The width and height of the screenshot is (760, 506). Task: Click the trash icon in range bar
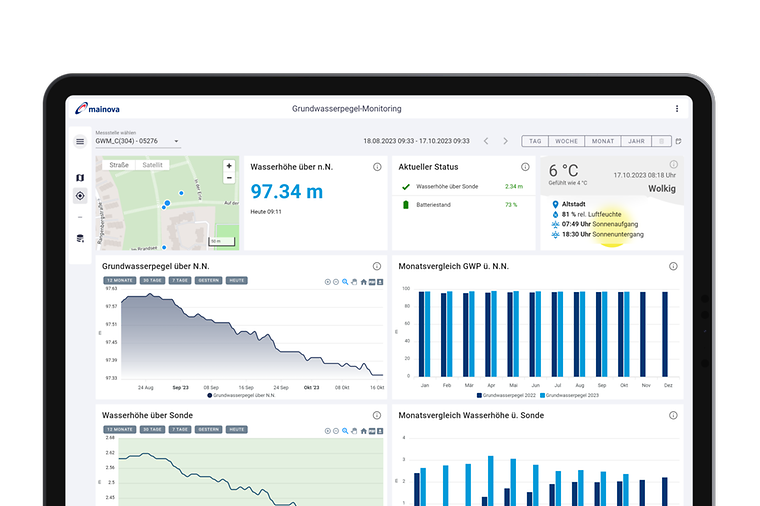point(661,141)
